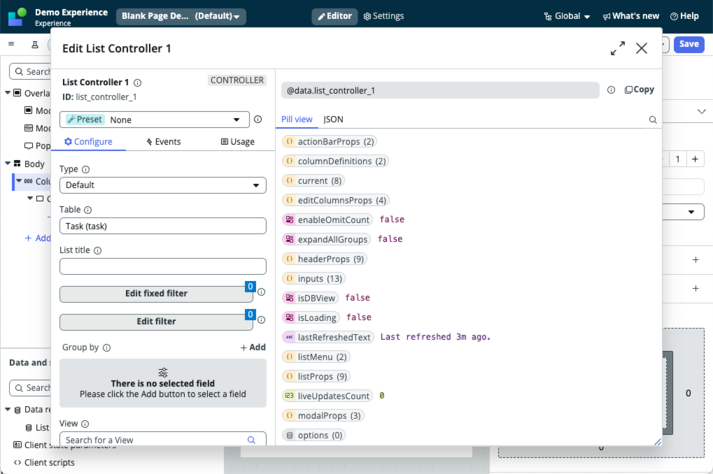Click the info icon next to Table label
713x474 pixels.
click(88, 210)
